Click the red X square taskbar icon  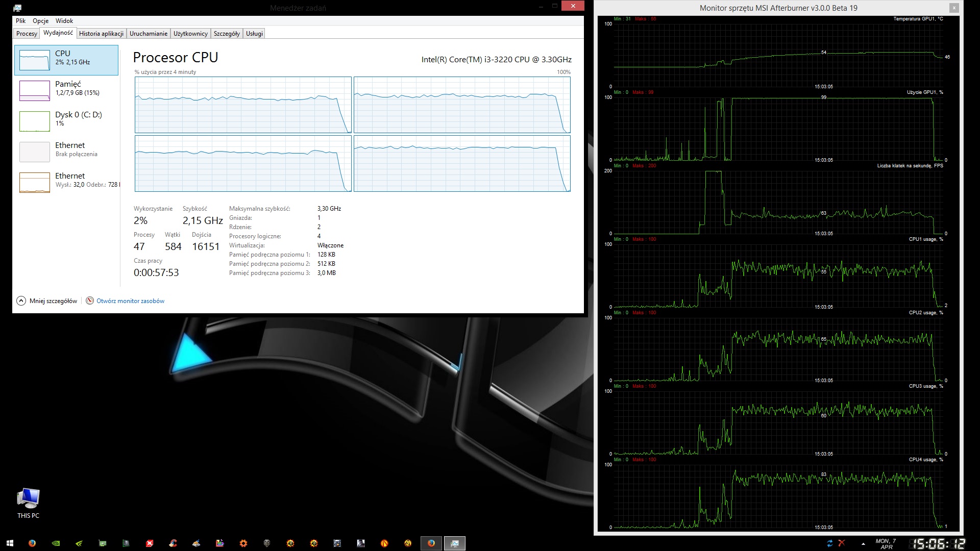point(150,543)
